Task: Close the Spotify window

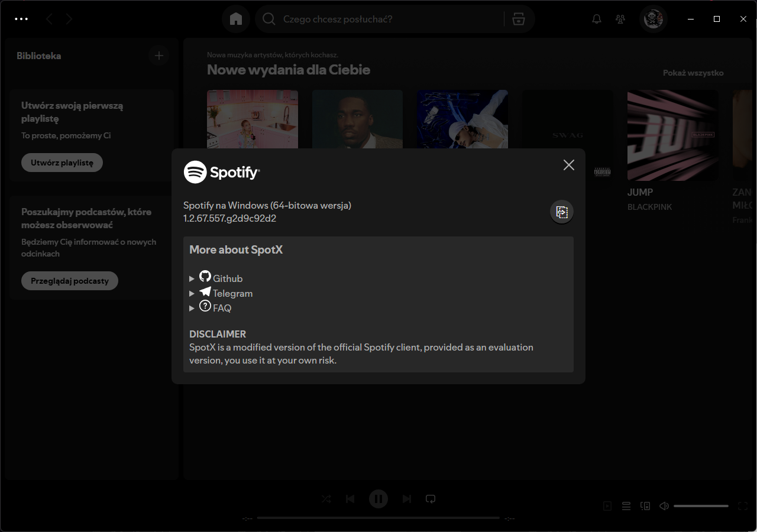Action: click(x=743, y=19)
